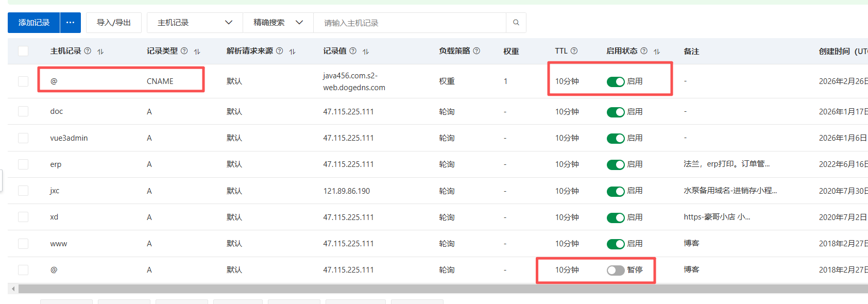868x304 pixels.
Task: Select the checkbox for erp record
Action: click(23, 164)
